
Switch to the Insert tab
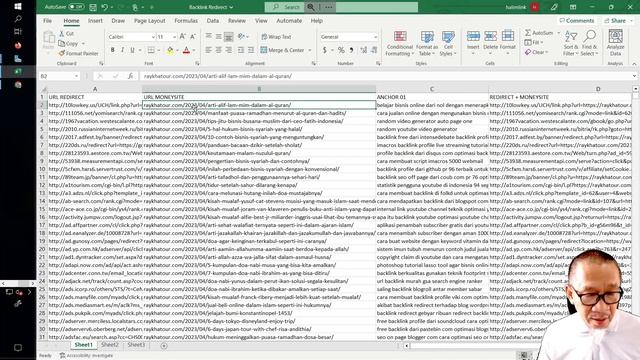pyautogui.click(x=95, y=20)
